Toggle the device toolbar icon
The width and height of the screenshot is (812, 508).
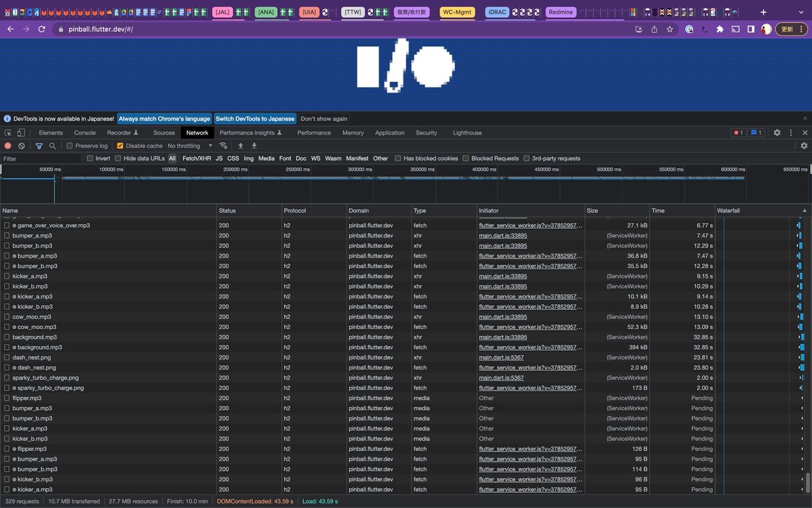(x=21, y=133)
